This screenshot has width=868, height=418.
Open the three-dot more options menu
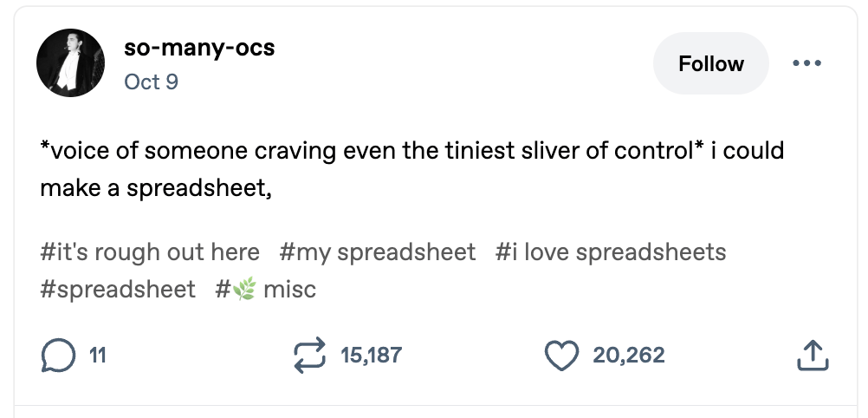point(807,64)
